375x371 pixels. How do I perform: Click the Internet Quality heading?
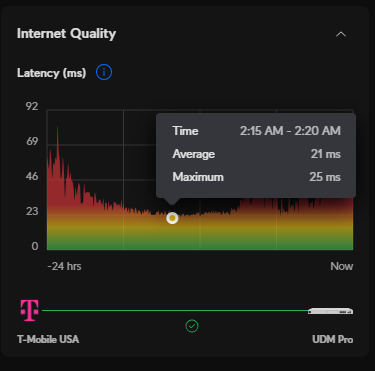tap(66, 34)
